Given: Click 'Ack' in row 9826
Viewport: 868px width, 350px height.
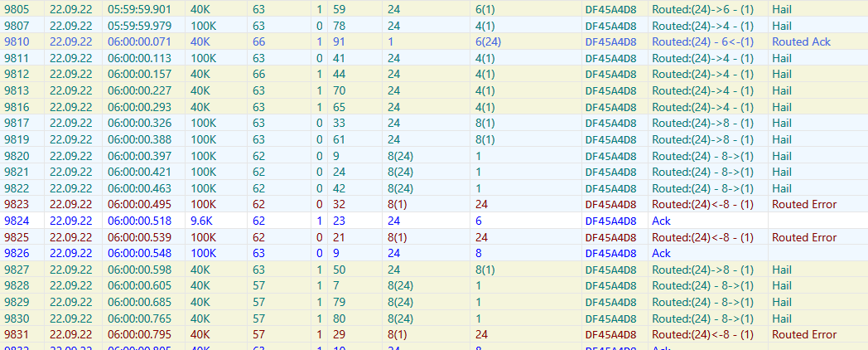Looking at the screenshot, I should pyautogui.click(x=661, y=254).
